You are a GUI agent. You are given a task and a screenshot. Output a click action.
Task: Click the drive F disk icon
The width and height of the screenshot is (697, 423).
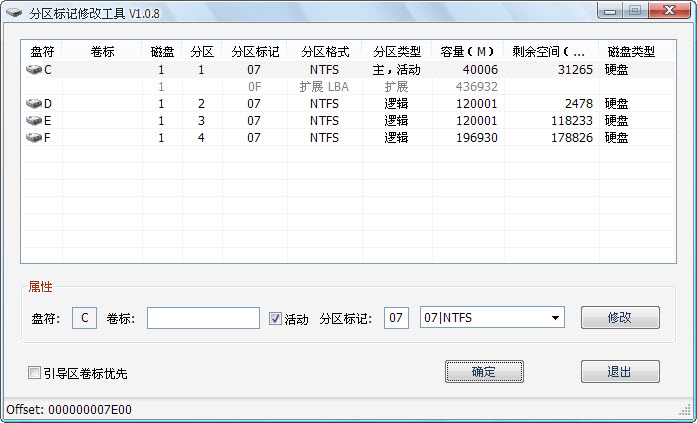[x=34, y=138]
